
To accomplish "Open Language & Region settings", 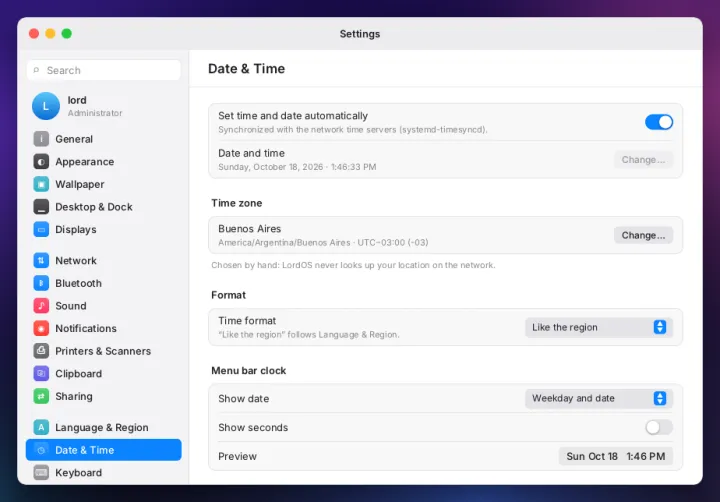I will [103, 427].
